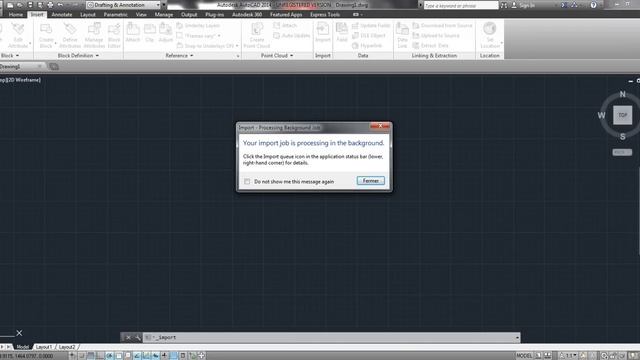Switch to the Home ribbon tab
The image size is (640, 360).
click(x=16, y=14)
